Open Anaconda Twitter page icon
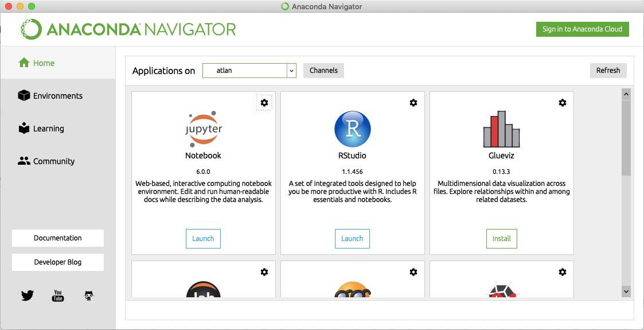644x330 pixels. pyautogui.click(x=27, y=296)
